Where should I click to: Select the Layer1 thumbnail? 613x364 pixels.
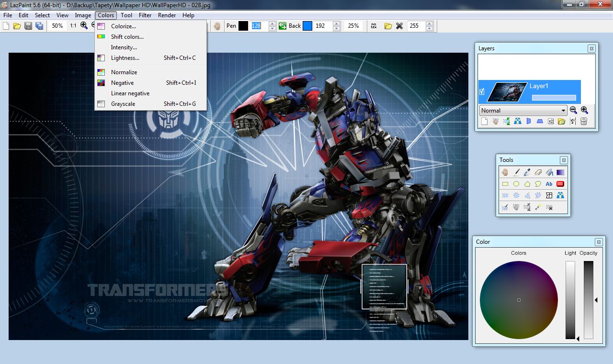coord(507,91)
